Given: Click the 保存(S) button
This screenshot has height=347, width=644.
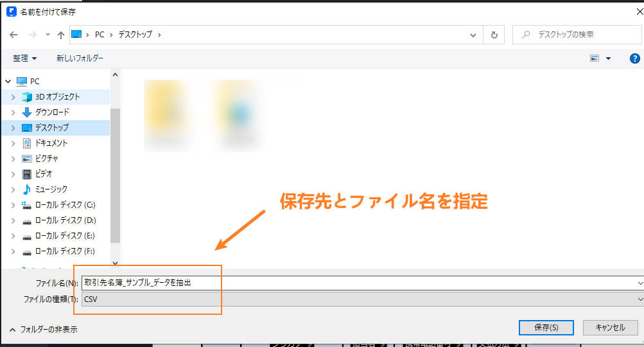Looking at the screenshot, I should pyautogui.click(x=546, y=328).
